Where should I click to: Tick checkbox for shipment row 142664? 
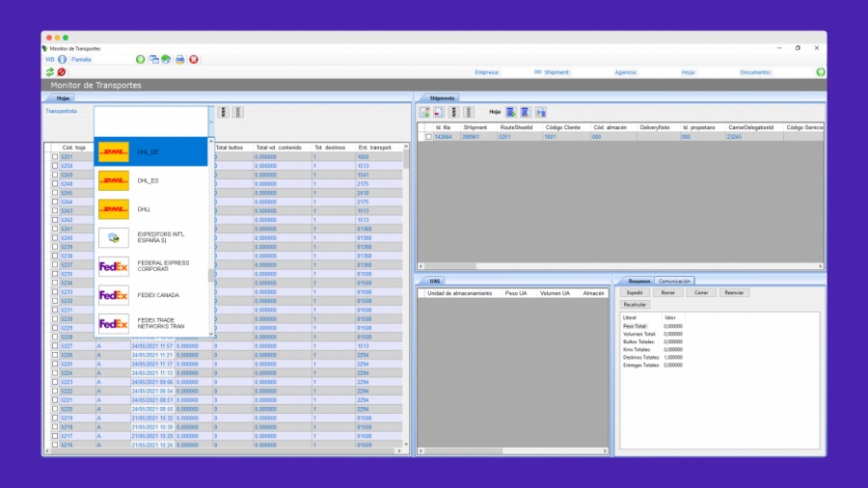pos(428,137)
